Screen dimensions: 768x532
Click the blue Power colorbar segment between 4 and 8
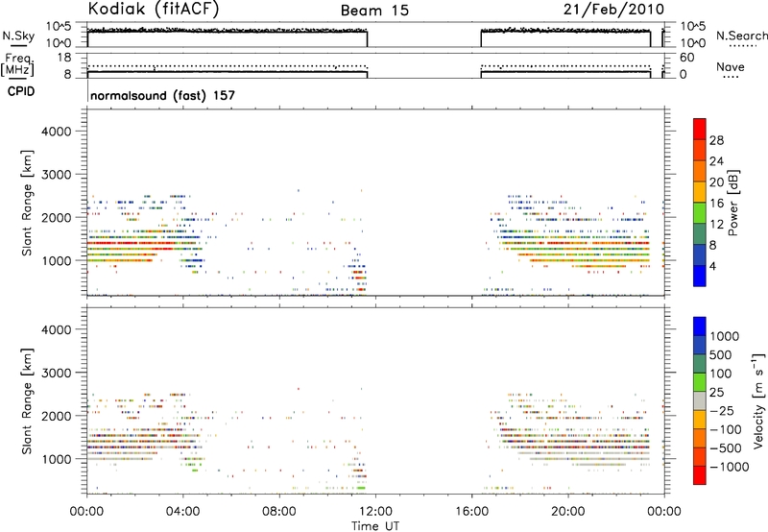pos(700,254)
